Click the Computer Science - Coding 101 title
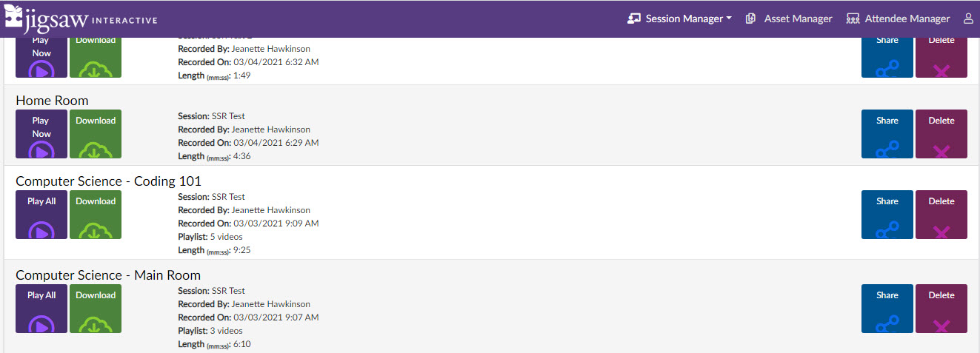Viewport: 980px width, 353px height. [x=108, y=181]
